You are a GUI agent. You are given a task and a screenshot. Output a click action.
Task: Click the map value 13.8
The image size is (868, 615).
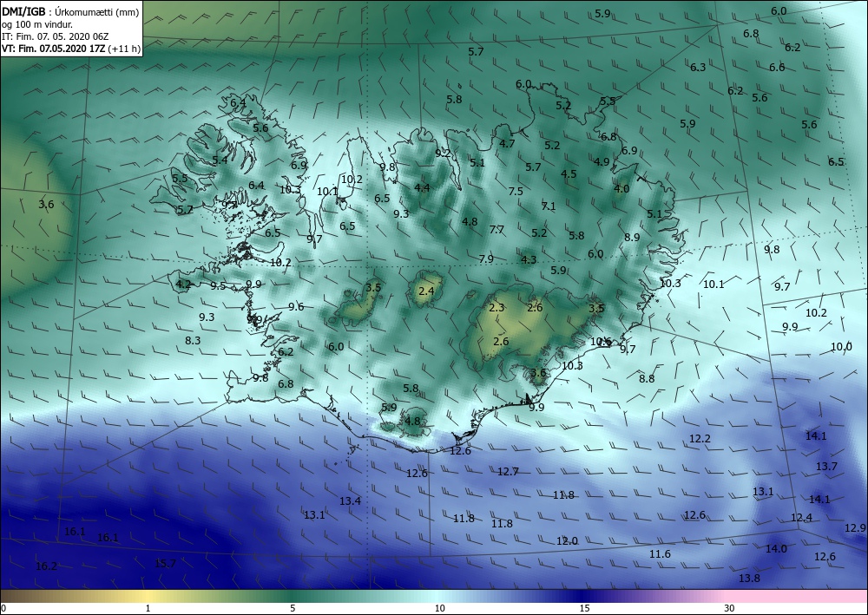(x=749, y=579)
